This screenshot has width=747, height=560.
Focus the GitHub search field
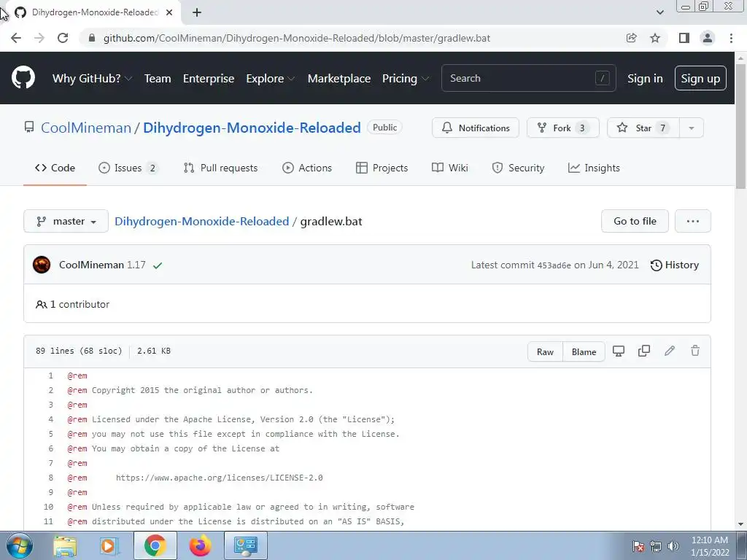[529, 78]
